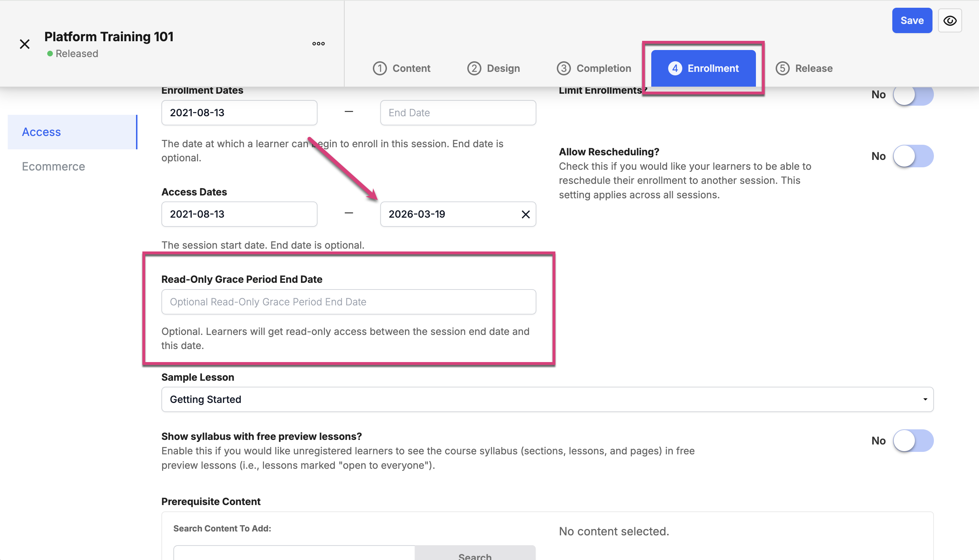This screenshot has width=979, height=560.
Task: Click the Platform Training 101 title
Action: pyautogui.click(x=109, y=37)
